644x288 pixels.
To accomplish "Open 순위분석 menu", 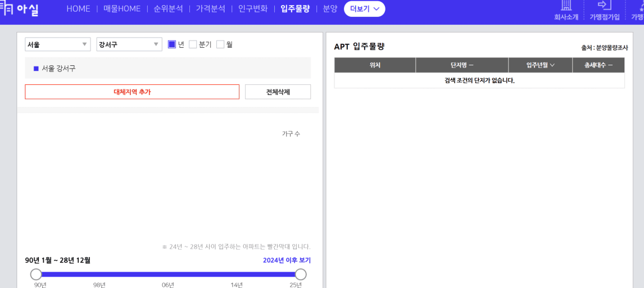I will pyautogui.click(x=169, y=8).
